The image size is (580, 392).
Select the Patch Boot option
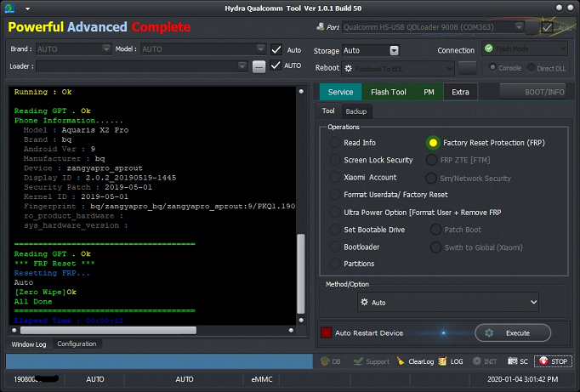[x=435, y=230]
